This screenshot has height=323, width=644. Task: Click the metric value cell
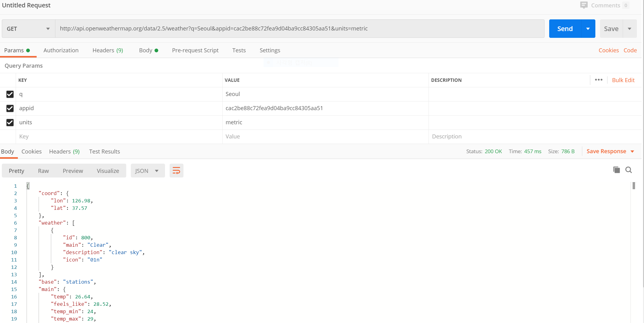click(x=325, y=122)
